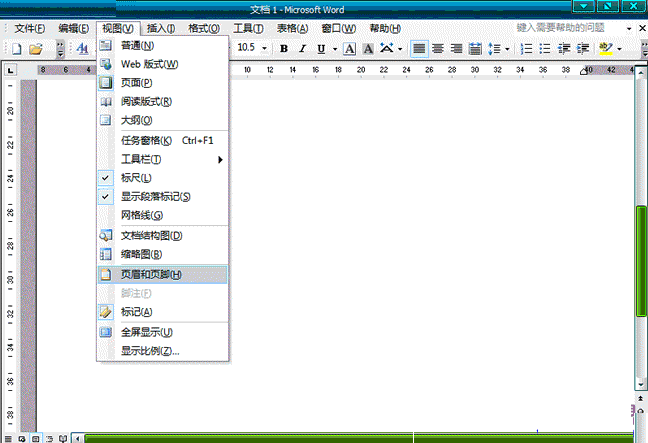Expand the formatting toolbar options chevron at right
This screenshot has height=443, width=648.
coord(644,49)
